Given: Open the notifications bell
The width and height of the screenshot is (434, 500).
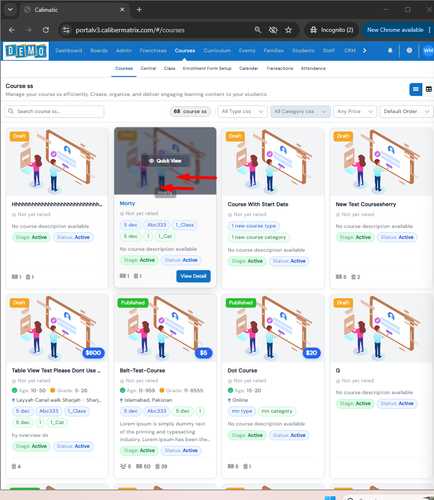Looking at the screenshot, I should pyautogui.click(x=390, y=51).
